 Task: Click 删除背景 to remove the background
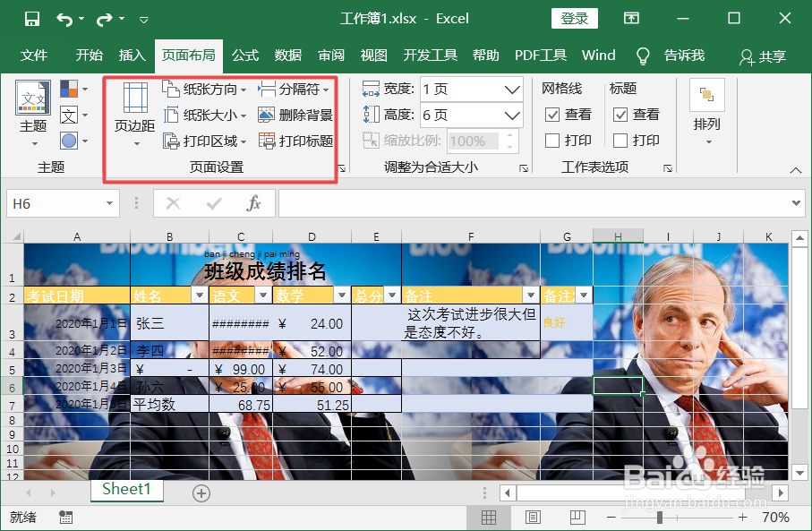pos(295,115)
